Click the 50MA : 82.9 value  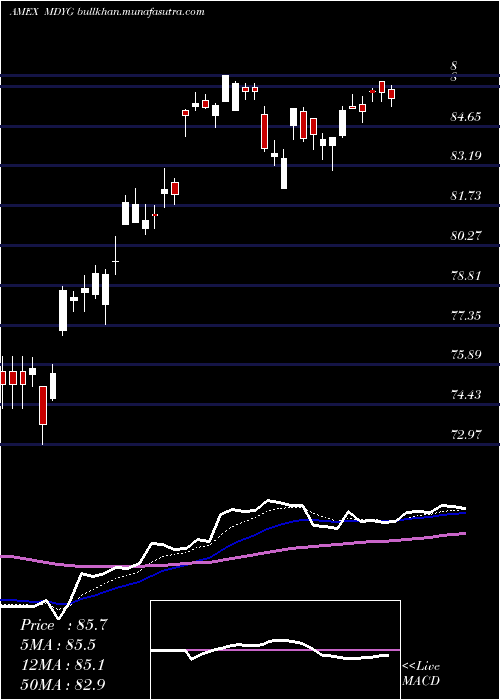[x=64, y=684]
